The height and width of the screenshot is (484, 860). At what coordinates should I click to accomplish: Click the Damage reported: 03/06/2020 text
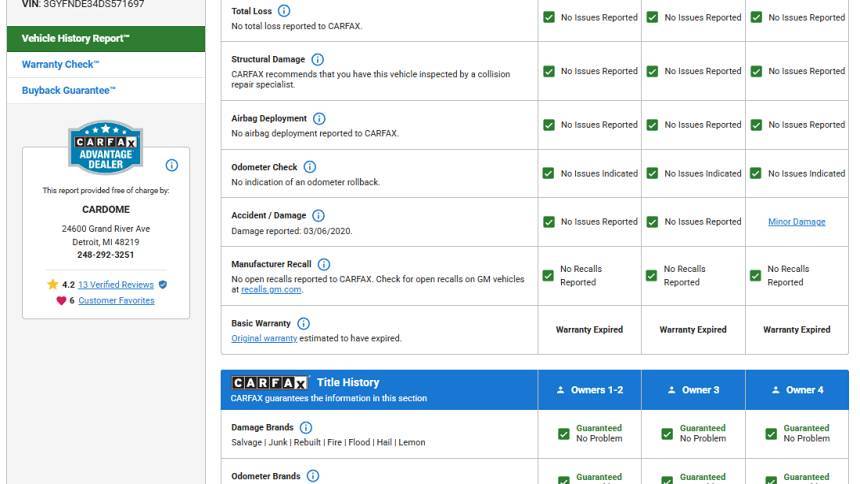coord(292,231)
